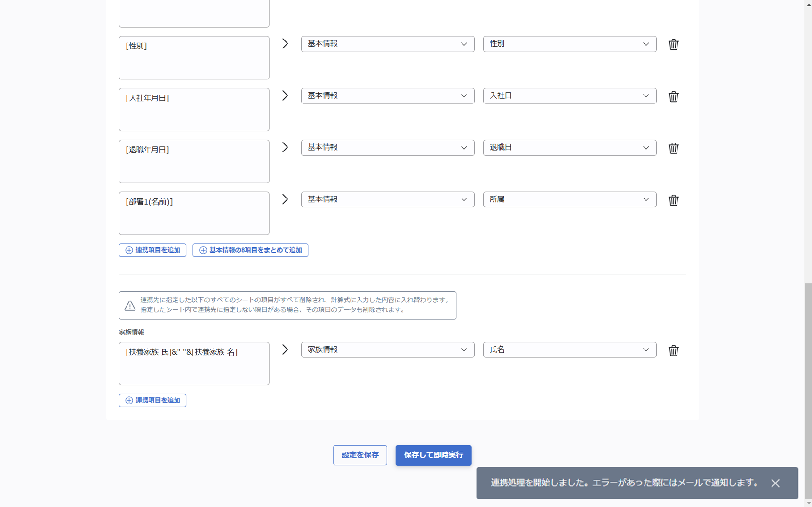Click arrow icon next to 部署1(名前) formula
The height and width of the screenshot is (507, 812).
point(285,199)
